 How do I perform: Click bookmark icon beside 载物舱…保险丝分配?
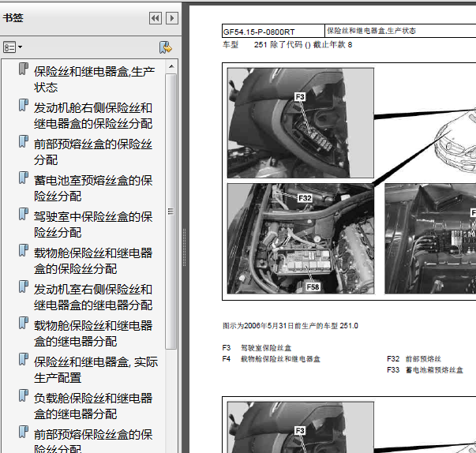[24, 250]
